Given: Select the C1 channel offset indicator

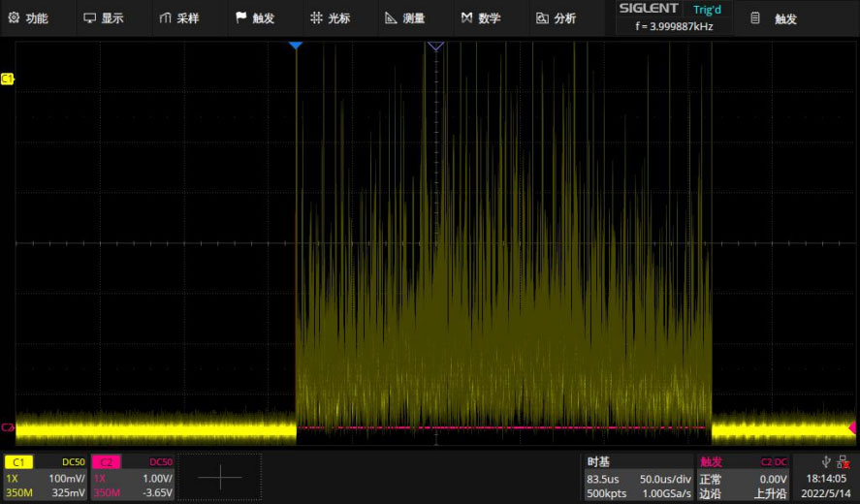Looking at the screenshot, I should pos(8,79).
